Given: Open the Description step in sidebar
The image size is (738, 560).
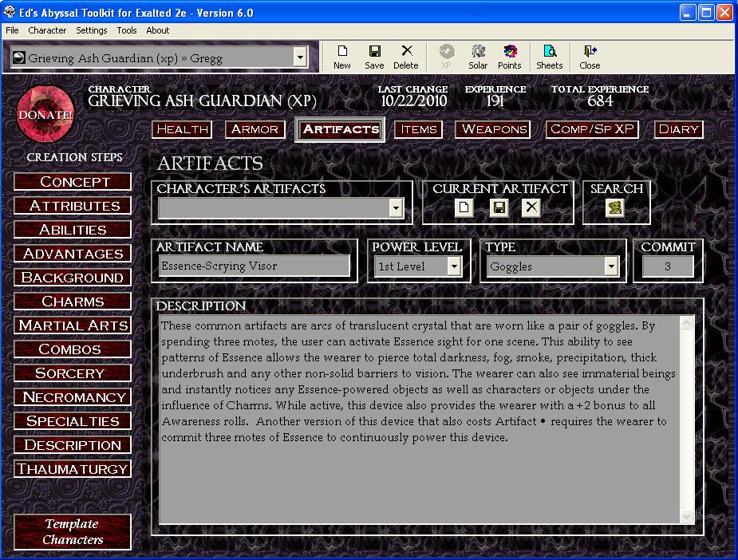Looking at the screenshot, I should [x=73, y=444].
